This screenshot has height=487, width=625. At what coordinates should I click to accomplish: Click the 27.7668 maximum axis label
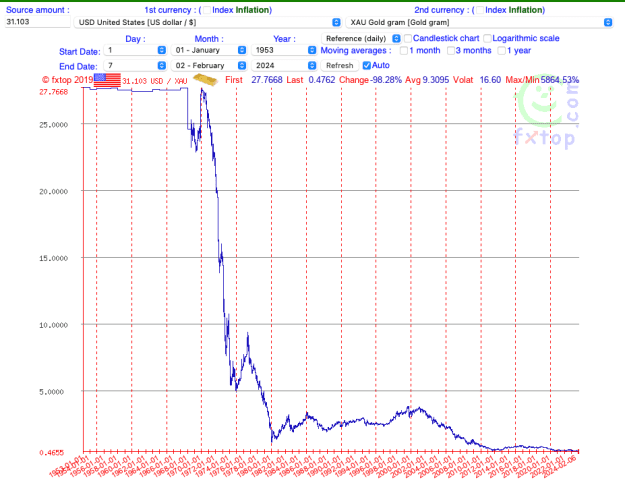click(x=53, y=92)
